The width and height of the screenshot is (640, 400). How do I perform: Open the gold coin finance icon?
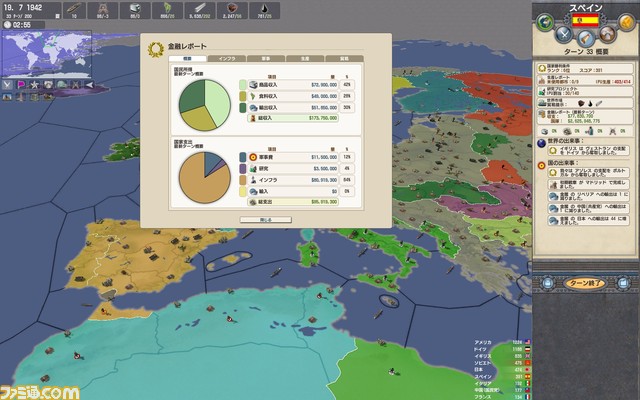coord(626,22)
